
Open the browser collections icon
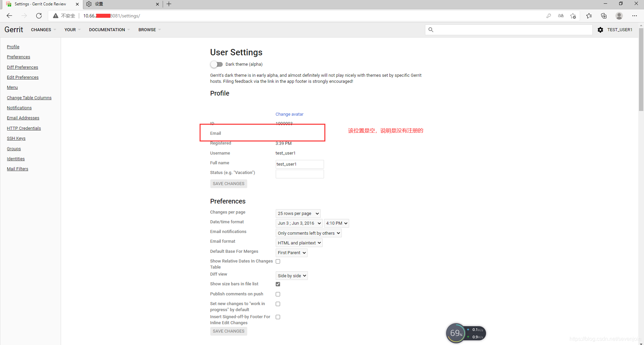click(x=604, y=16)
